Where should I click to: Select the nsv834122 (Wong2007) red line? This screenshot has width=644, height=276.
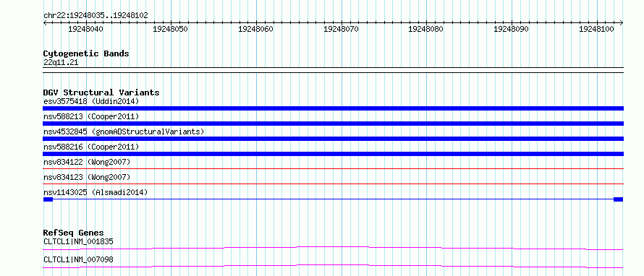[333, 168]
